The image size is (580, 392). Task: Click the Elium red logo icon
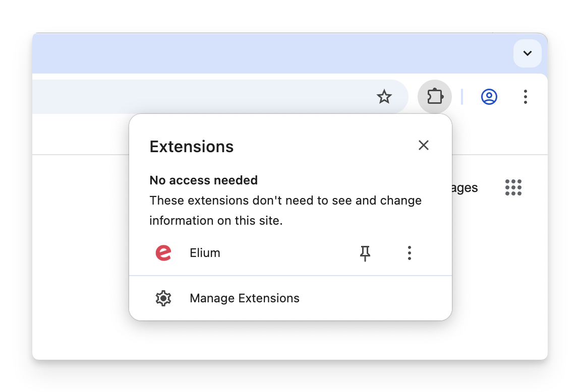click(163, 253)
